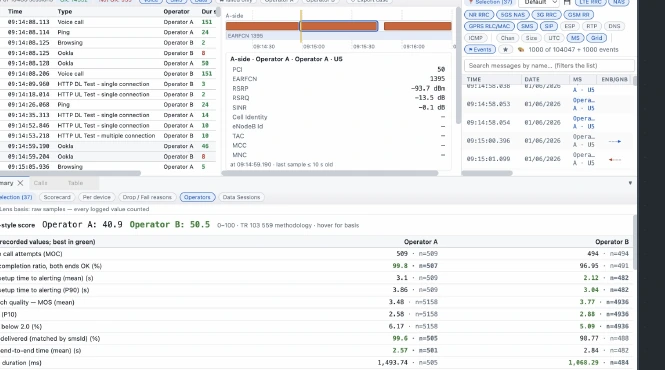Select the Browsing row at 09:15:05.936
This screenshot has height=370, width=665.
(108, 167)
